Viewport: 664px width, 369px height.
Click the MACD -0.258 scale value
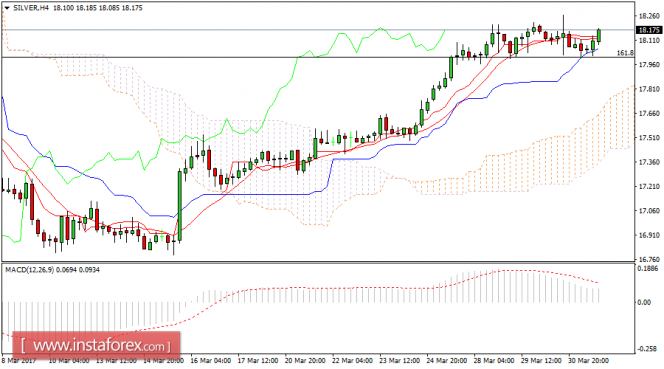(648, 349)
